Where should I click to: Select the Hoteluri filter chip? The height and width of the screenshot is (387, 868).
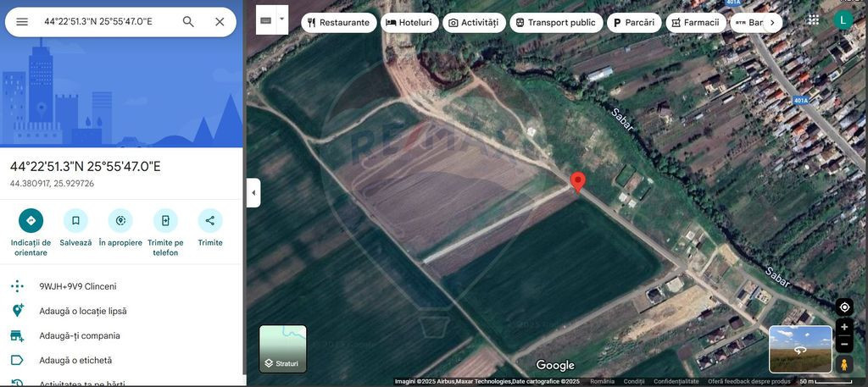click(x=409, y=23)
